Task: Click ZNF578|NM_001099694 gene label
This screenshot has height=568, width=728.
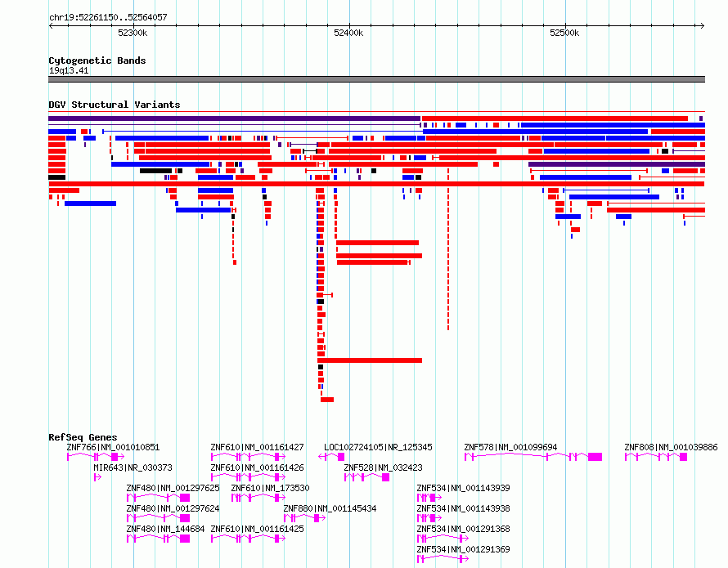Action: (510, 447)
